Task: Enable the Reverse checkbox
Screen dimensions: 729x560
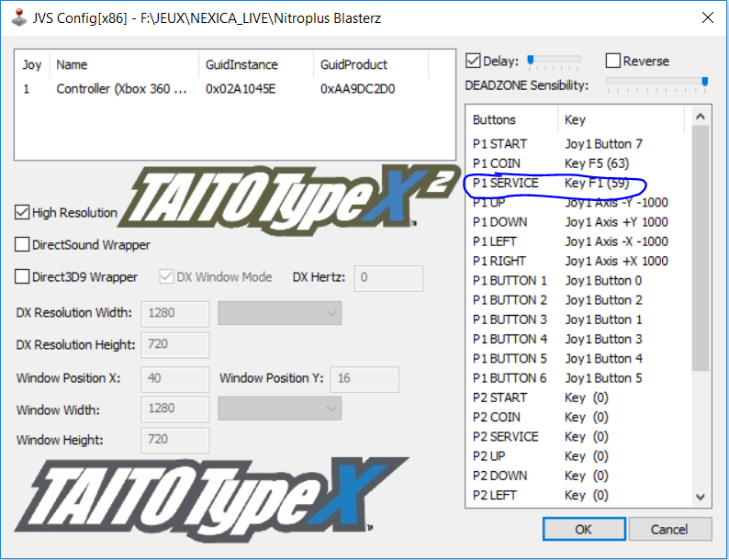Action: point(613,62)
